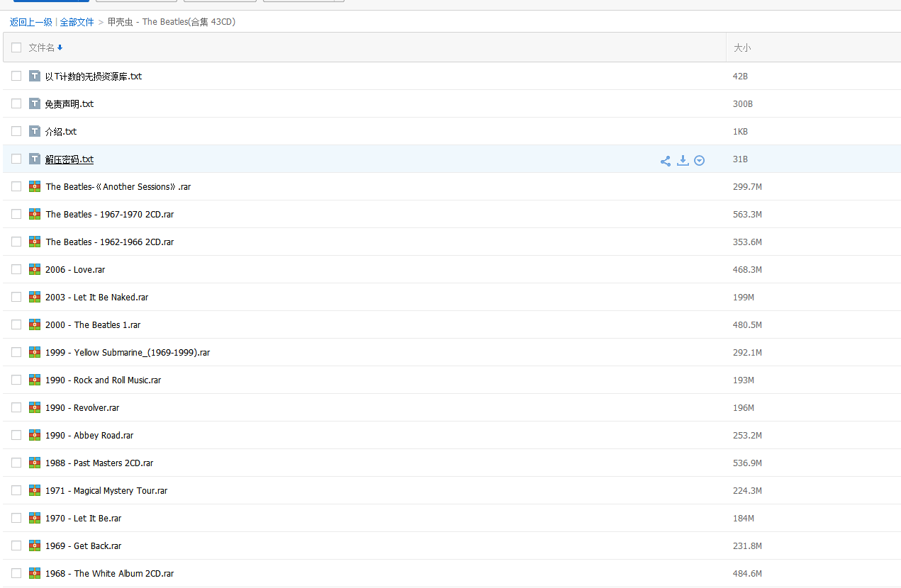The height and width of the screenshot is (588, 901).
Task: Open more-options dropdown on 解压密码.txt row
Action: (x=700, y=161)
